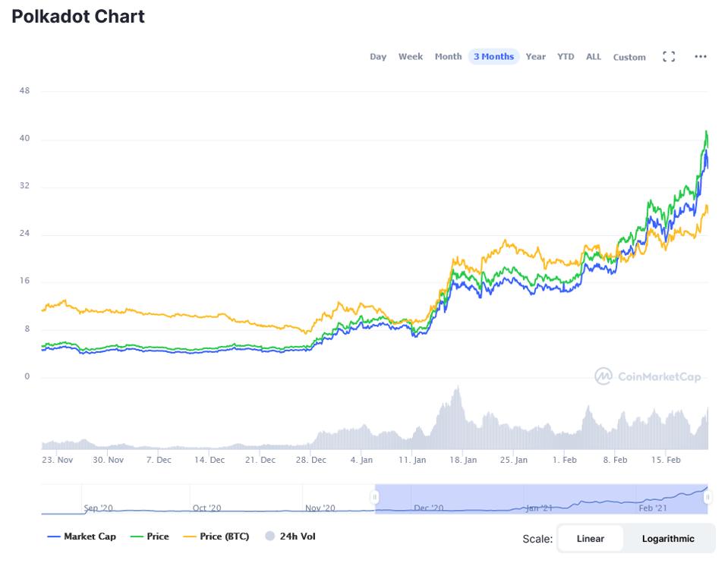Image resolution: width=728 pixels, height=563 pixels.
Task: Toggle the 24h Vol legend item
Action: coord(290,536)
